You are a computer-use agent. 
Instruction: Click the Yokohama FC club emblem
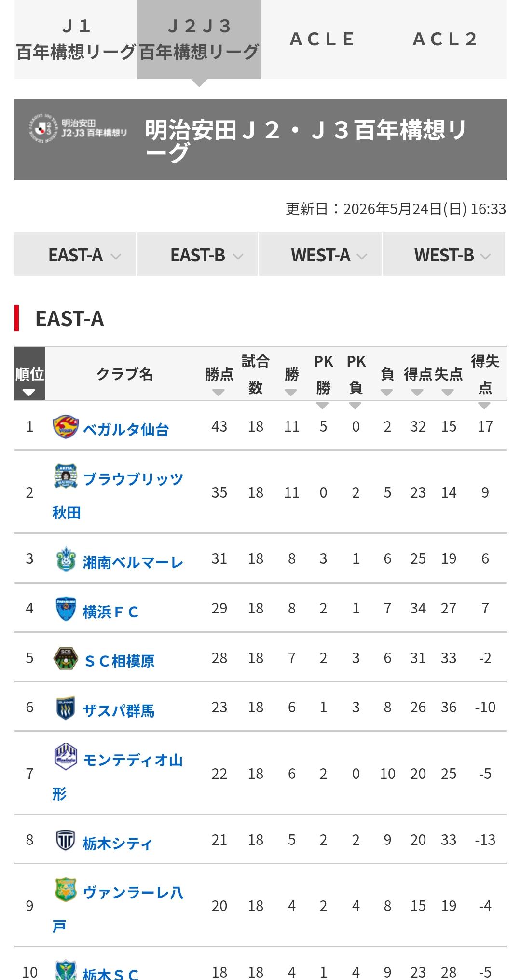click(65, 609)
